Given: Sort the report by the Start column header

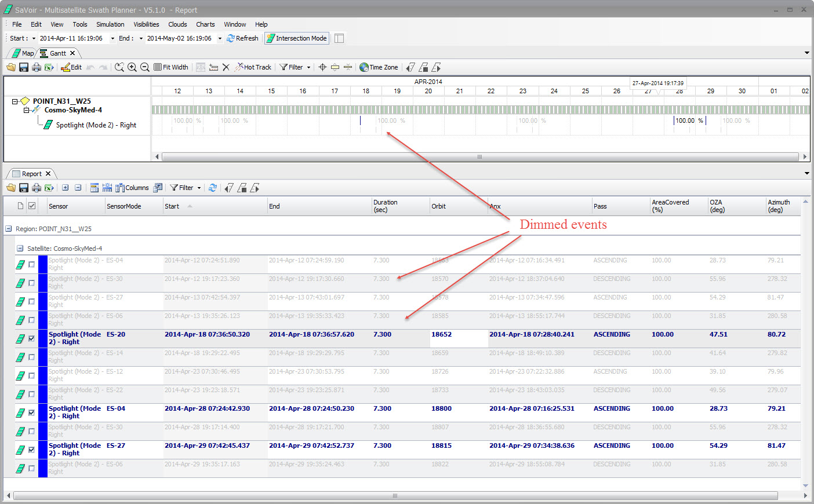Looking at the screenshot, I should 172,206.
